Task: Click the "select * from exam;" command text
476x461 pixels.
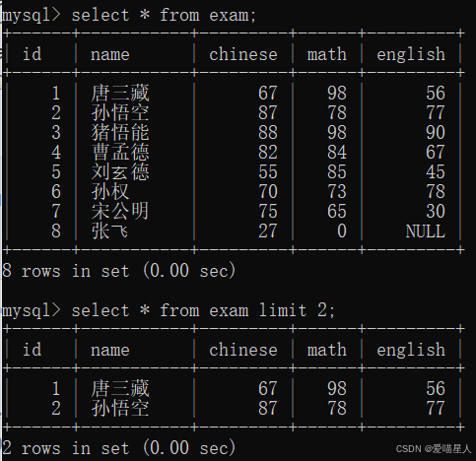Action: coord(164,16)
